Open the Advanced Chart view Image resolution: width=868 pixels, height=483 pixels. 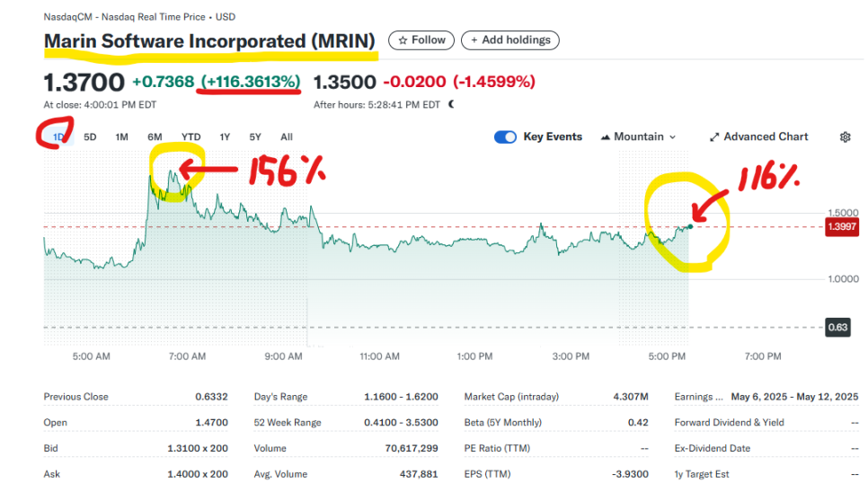[x=759, y=136]
